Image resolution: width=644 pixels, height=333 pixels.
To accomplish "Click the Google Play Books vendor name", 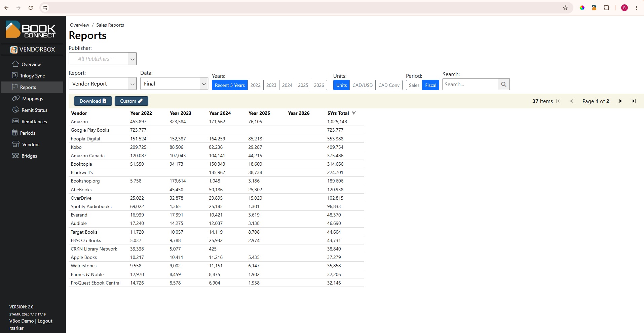I will pyautogui.click(x=90, y=130).
